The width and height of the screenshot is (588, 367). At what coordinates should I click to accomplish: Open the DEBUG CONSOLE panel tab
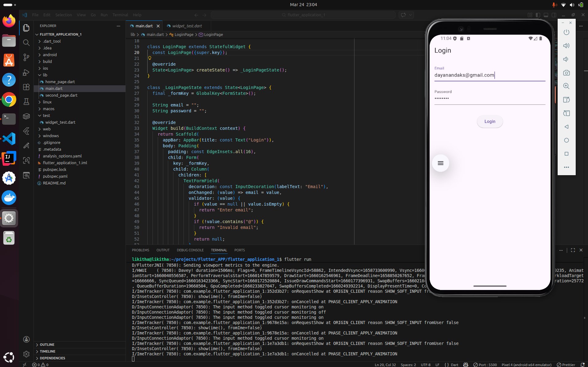[190, 250]
